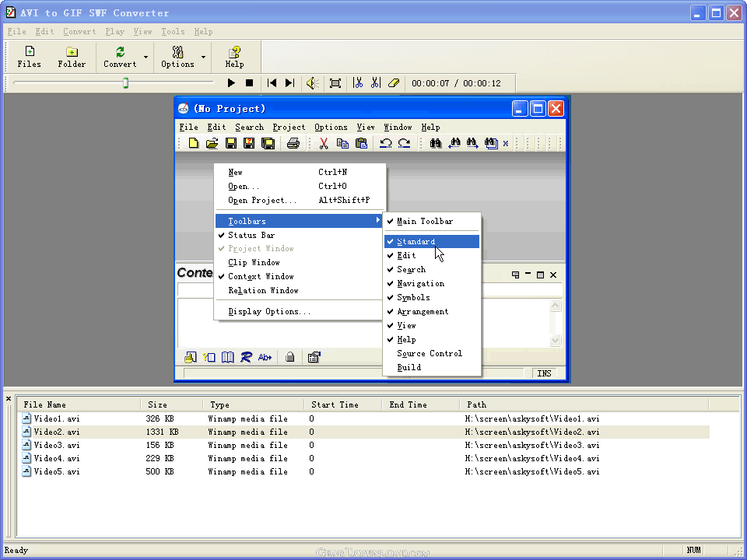
Task: Click the Files button to add files
Action: tap(29, 57)
